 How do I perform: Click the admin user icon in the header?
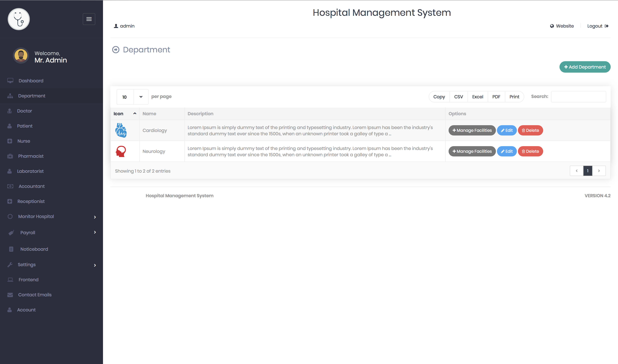(x=116, y=26)
